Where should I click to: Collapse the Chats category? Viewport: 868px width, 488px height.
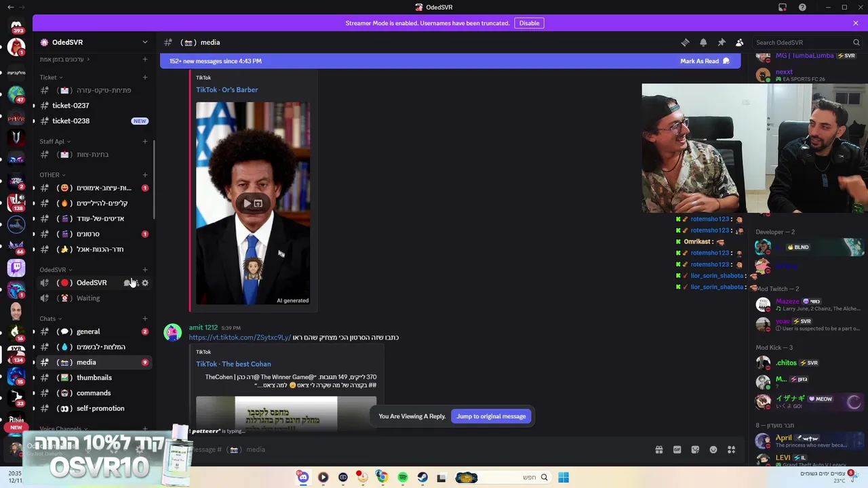pyautogui.click(x=50, y=319)
